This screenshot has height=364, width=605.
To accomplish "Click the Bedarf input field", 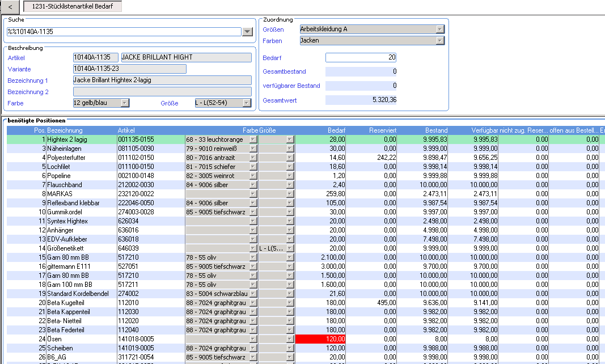I will click(361, 57).
